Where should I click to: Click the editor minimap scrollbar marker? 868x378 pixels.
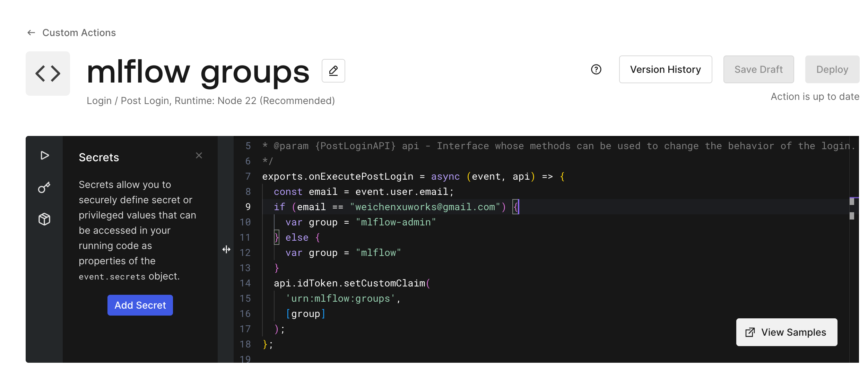[852, 202]
